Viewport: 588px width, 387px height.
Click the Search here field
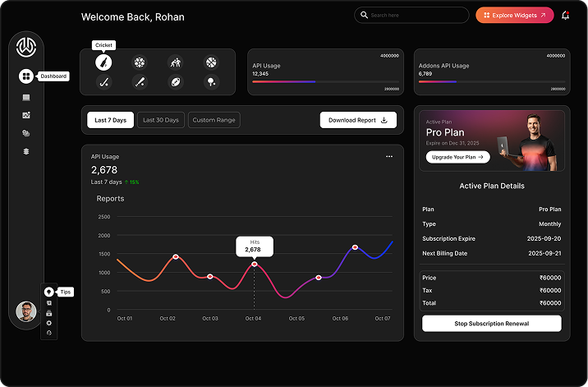tap(411, 16)
